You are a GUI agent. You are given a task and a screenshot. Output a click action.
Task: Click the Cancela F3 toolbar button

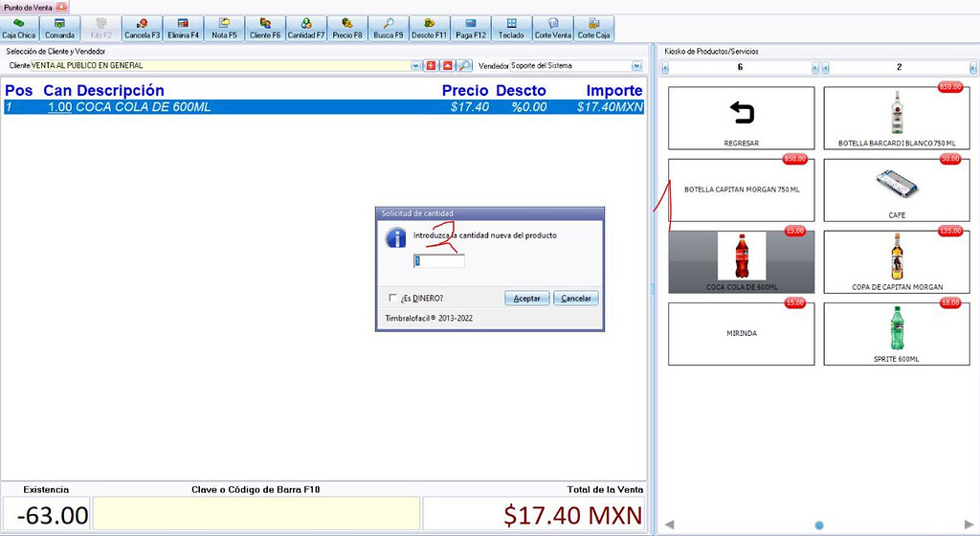click(x=142, y=29)
